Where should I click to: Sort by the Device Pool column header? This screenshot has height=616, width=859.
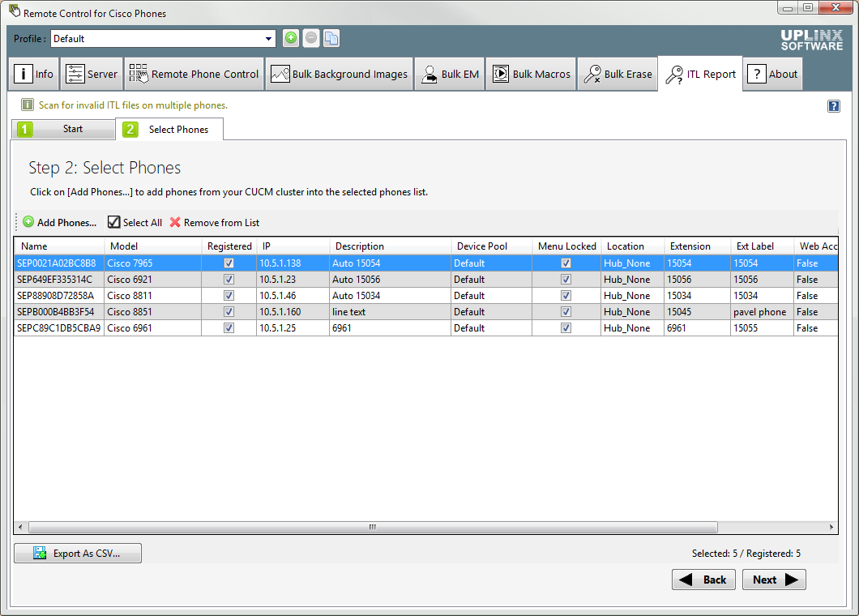(491, 246)
